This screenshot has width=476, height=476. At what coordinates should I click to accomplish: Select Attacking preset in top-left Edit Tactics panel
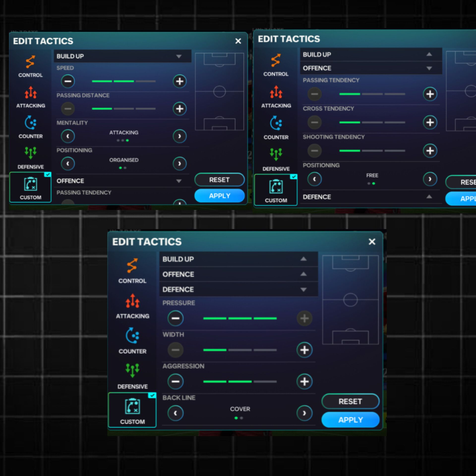[x=30, y=97]
